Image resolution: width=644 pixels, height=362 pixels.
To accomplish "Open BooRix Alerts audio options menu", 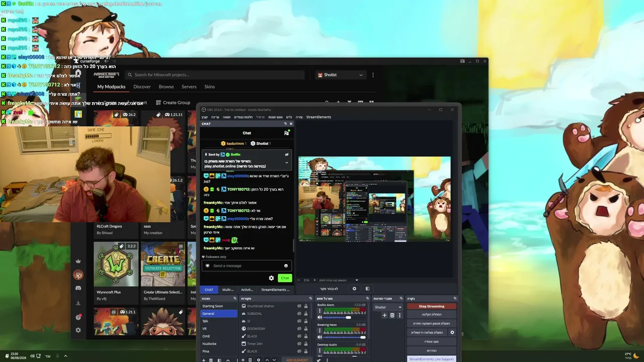I will tap(319, 311).
